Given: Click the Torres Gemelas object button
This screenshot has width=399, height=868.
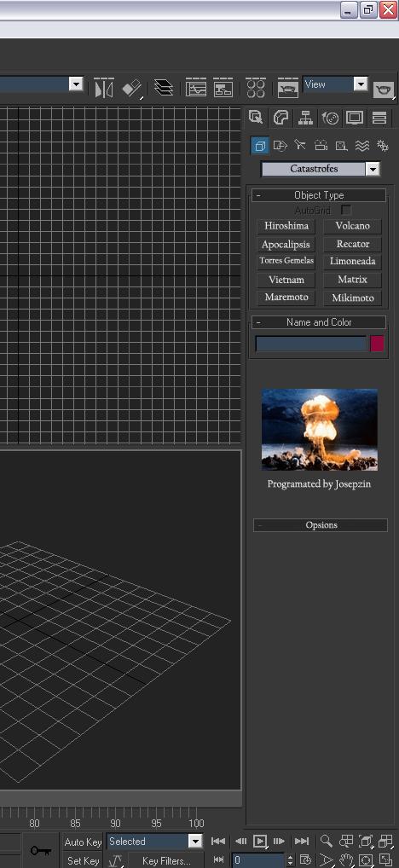Looking at the screenshot, I should (x=286, y=261).
